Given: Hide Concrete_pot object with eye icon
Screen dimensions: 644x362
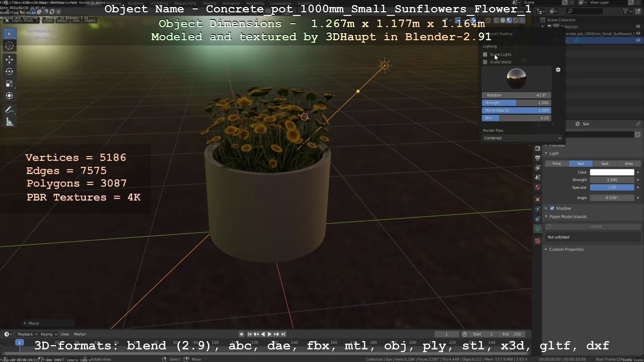Looking at the screenshot, I should pyautogui.click(x=638, y=34).
